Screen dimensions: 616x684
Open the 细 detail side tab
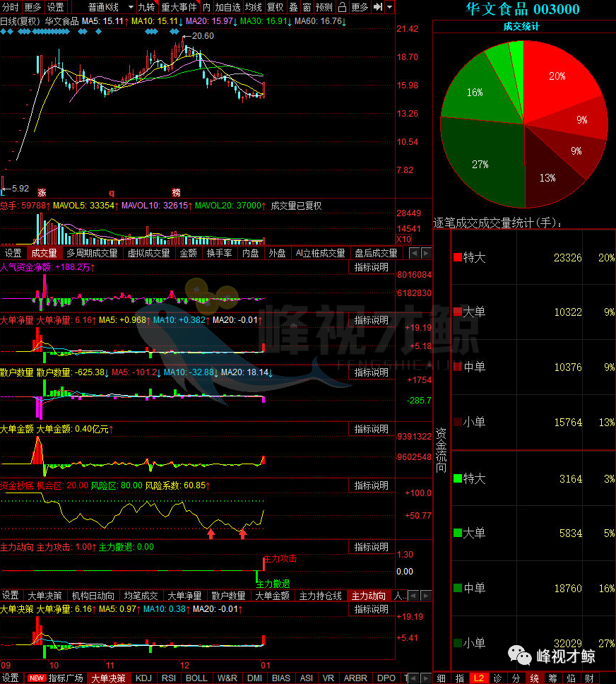(442, 678)
